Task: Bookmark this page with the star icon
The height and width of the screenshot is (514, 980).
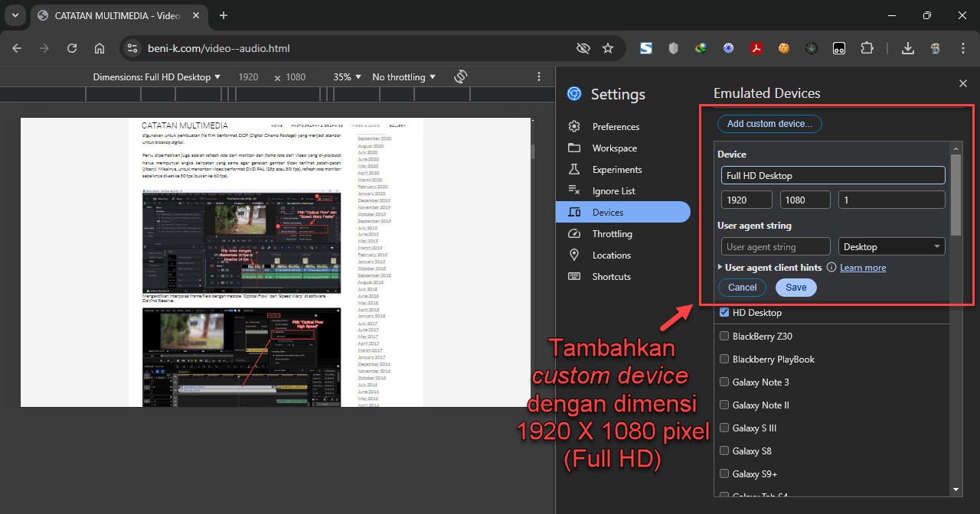Action: click(608, 48)
